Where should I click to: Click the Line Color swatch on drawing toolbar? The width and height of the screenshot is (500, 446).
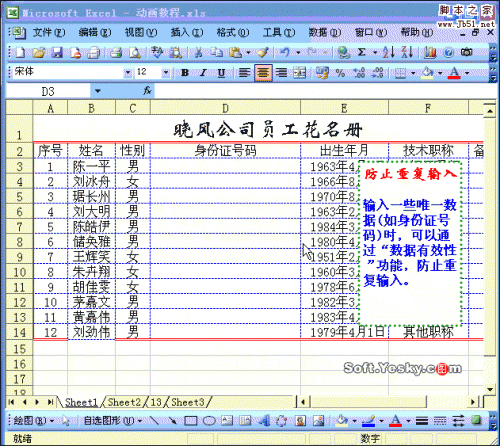369,421
